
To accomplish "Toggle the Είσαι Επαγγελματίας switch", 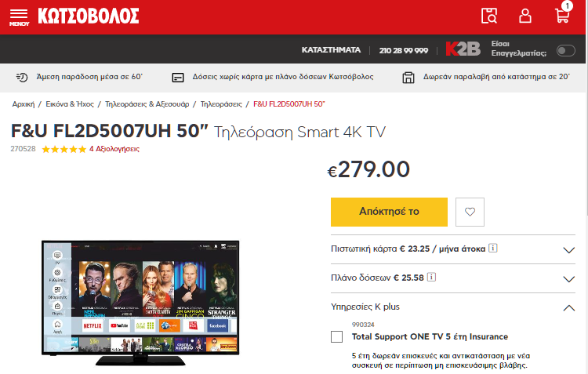I will coord(565,50).
